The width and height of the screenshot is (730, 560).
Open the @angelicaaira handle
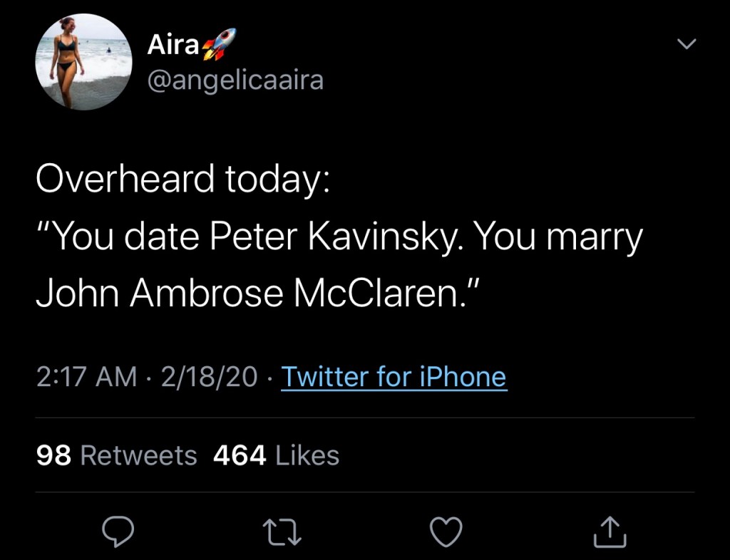click(x=235, y=81)
